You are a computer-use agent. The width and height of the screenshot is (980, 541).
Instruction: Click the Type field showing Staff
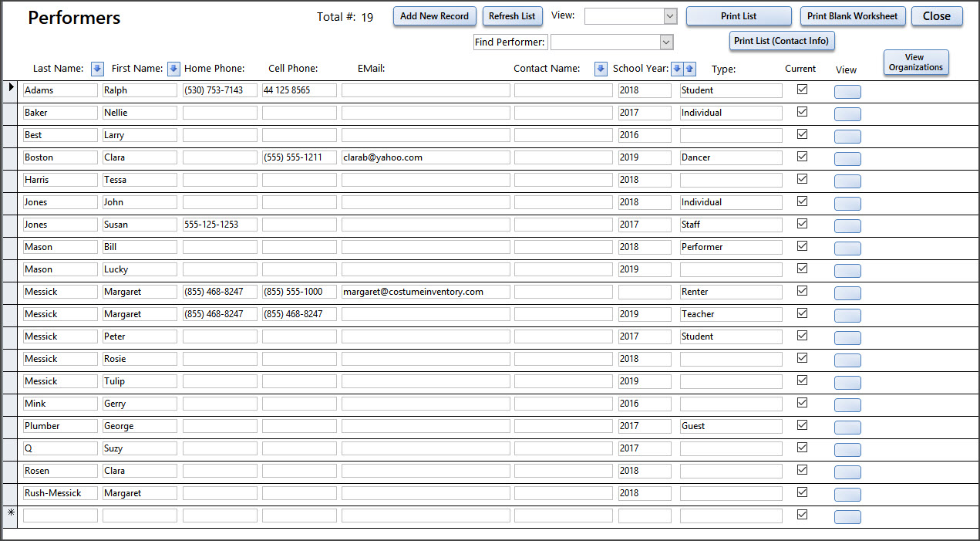731,225
